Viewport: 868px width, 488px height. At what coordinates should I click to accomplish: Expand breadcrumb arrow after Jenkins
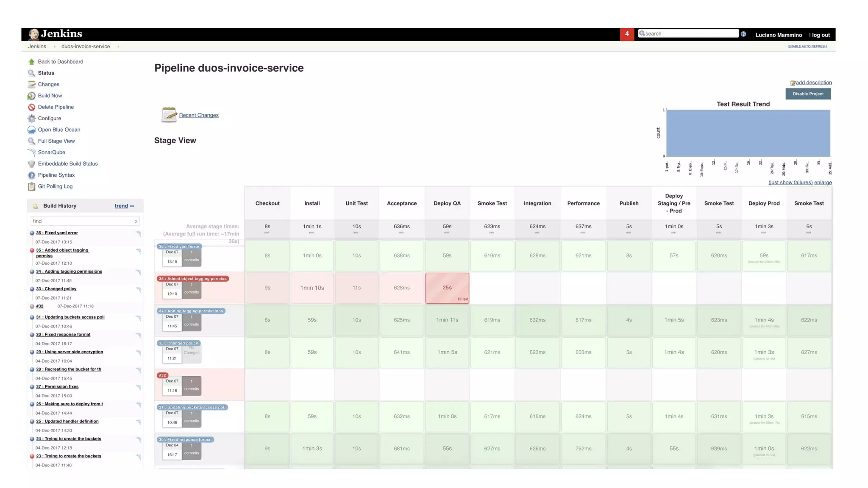(x=54, y=47)
